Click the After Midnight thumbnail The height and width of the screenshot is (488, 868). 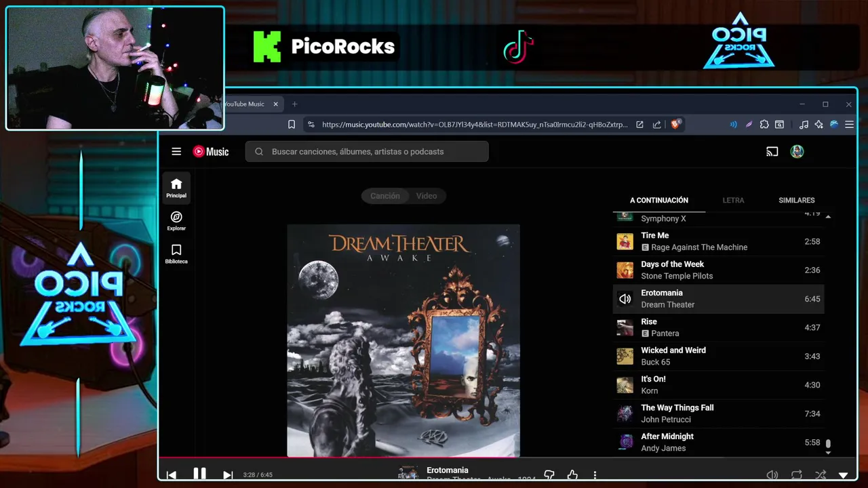[x=625, y=442]
